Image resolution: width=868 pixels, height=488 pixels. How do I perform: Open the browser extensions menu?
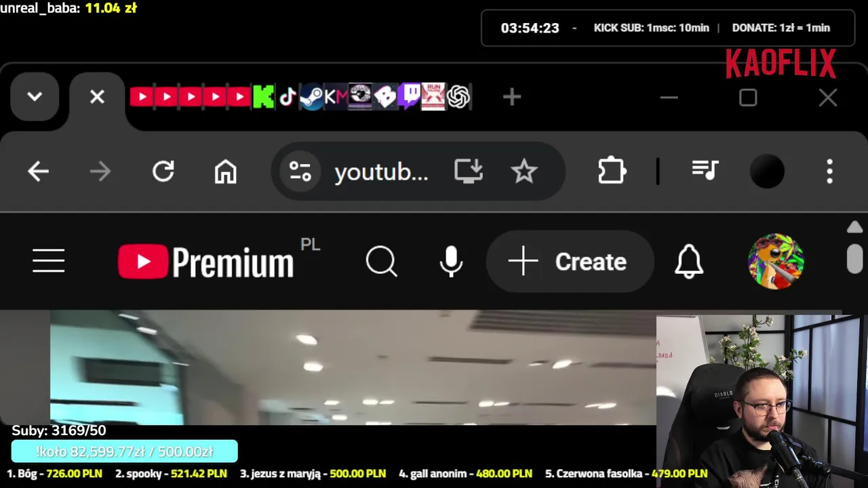pos(612,171)
